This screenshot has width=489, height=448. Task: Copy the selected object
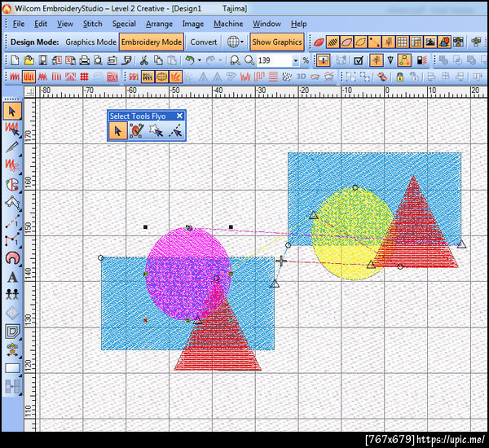158,60
